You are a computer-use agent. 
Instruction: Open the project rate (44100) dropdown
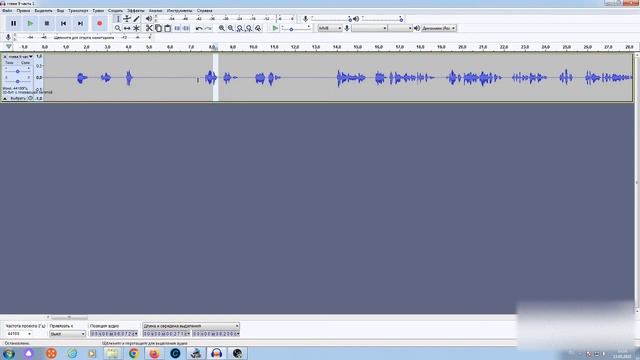point(19,333)
